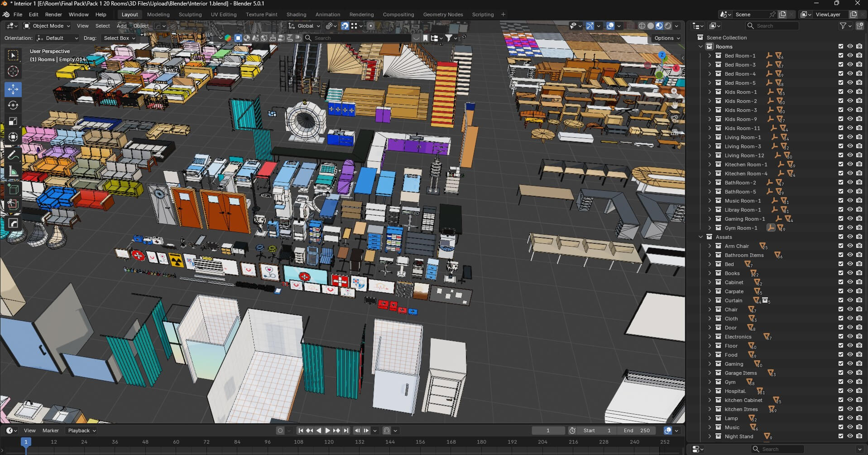Screen dimensions: 868x455
Task: Click the viewport zoom magnifier gizmo
Action: click(x=674, y=92)
